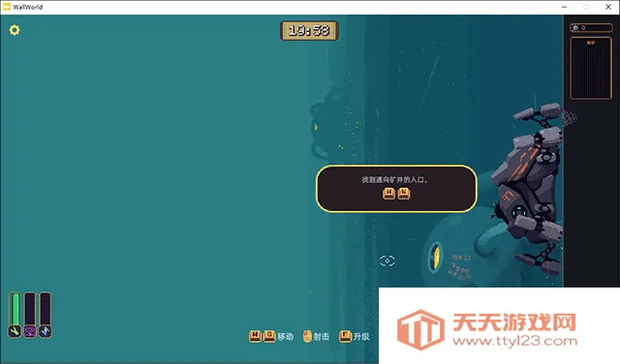Click the 找到通向矿井的入口 tutorial message

click(x=395, y=180)
